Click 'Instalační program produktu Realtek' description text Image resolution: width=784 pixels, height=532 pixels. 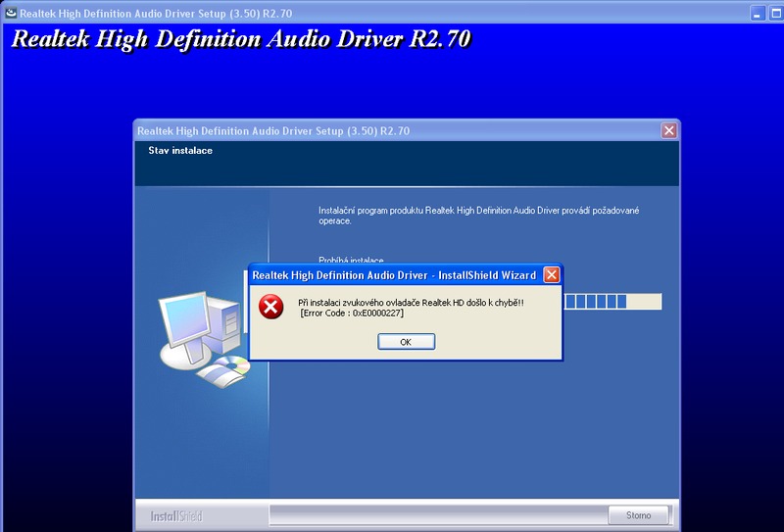click(478, 216)
